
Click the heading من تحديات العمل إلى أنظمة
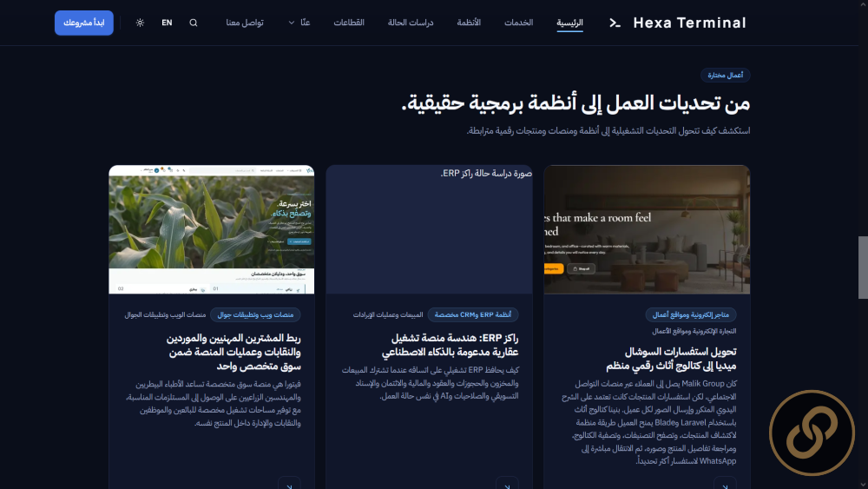click(575, 103)
